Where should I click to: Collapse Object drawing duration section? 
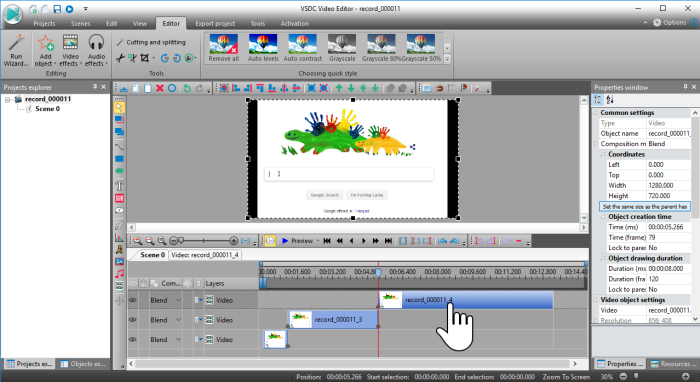(x=603, y=258)
